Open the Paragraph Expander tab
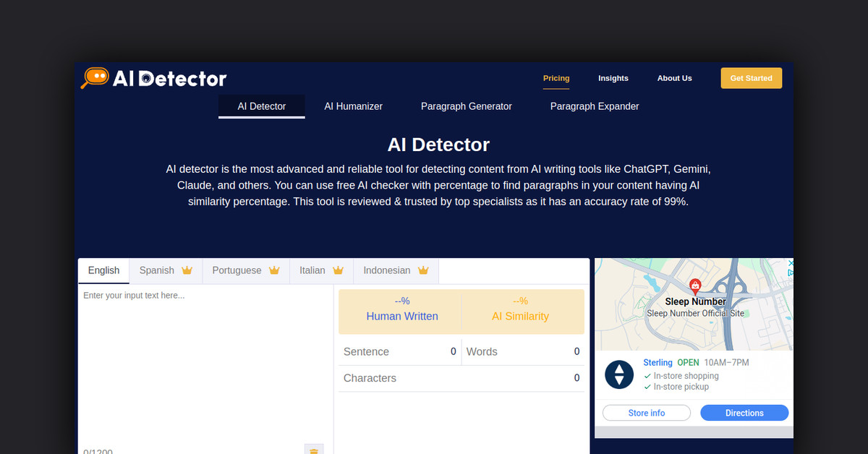868x454 pixels. pyautogui.click(x=595, y=106)
